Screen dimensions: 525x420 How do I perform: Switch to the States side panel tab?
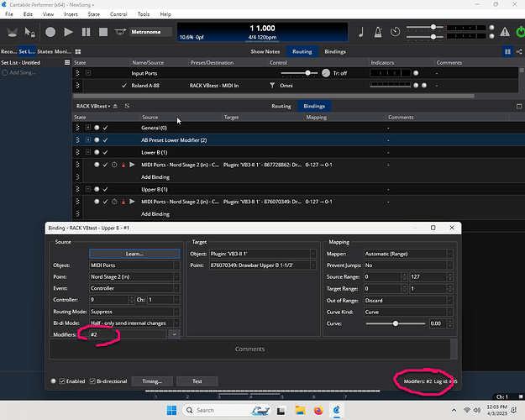[45, 51]
